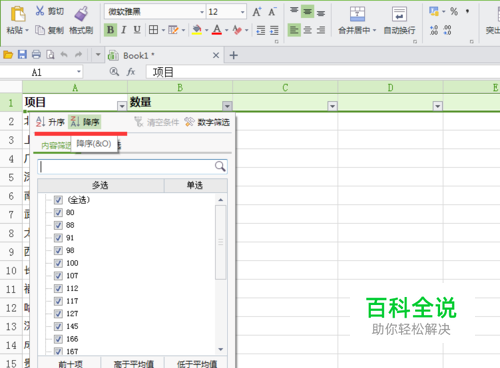Toggle the Select All (全选) checkbox
The height and width of the screenshot is (368, 500).
[x=58, y=200]
